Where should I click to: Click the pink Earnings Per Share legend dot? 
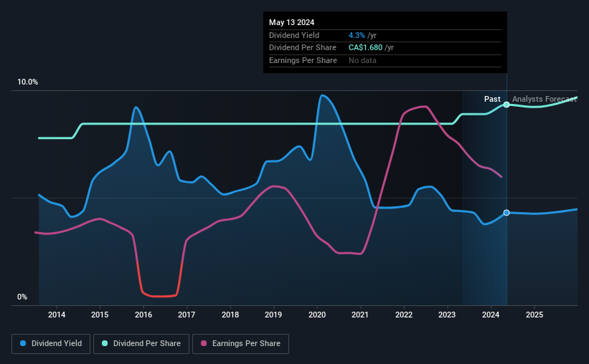pos(204,343)
